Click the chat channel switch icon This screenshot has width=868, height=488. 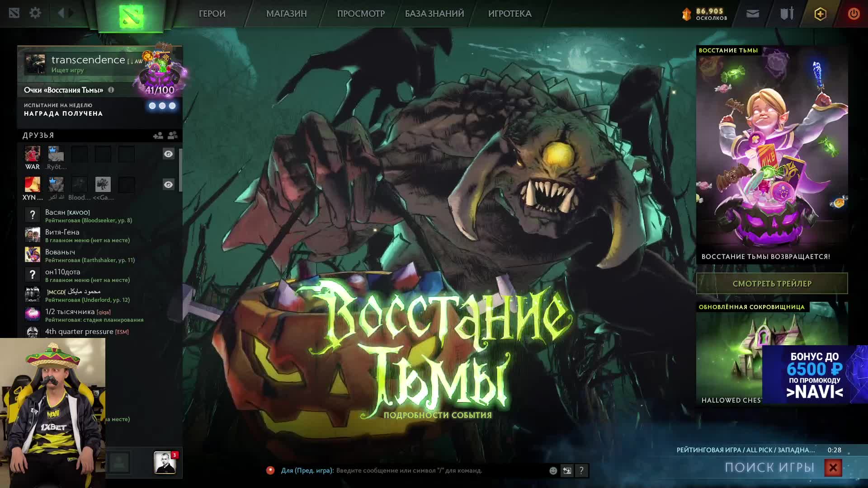point(567,470)
